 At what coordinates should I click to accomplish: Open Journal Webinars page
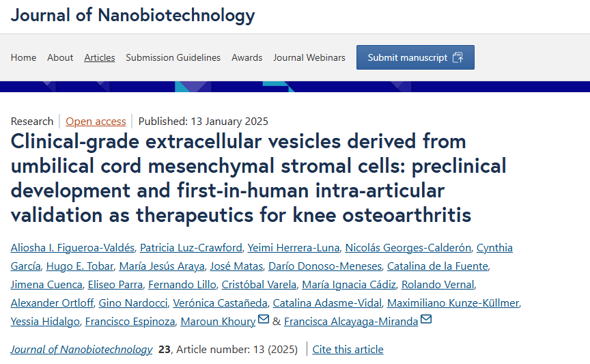pyautogui.click(x=309, y=57)
